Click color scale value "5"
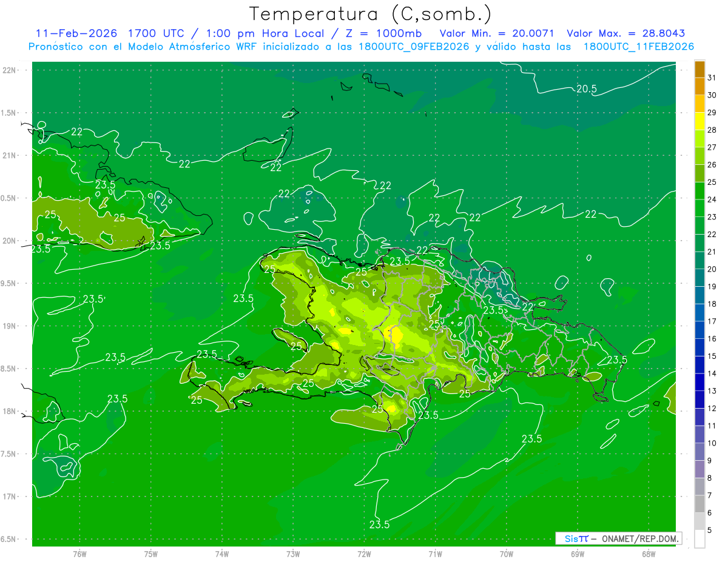 [x=709, y=530]
